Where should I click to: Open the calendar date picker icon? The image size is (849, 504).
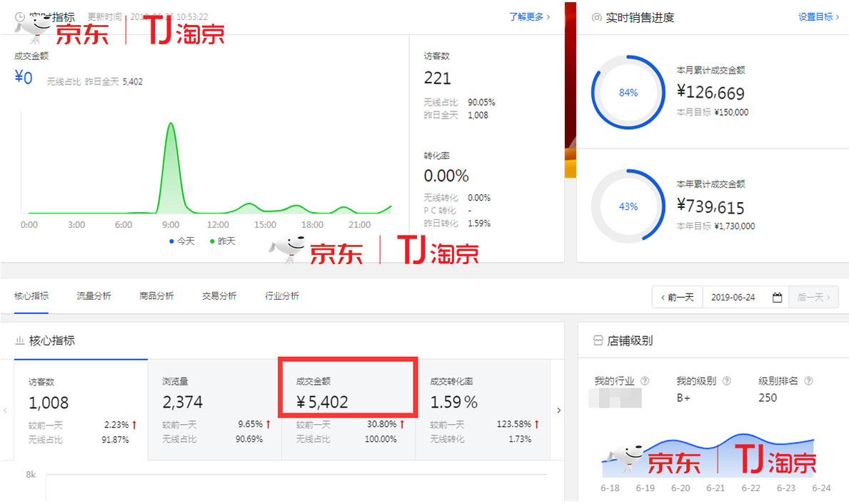777,297
